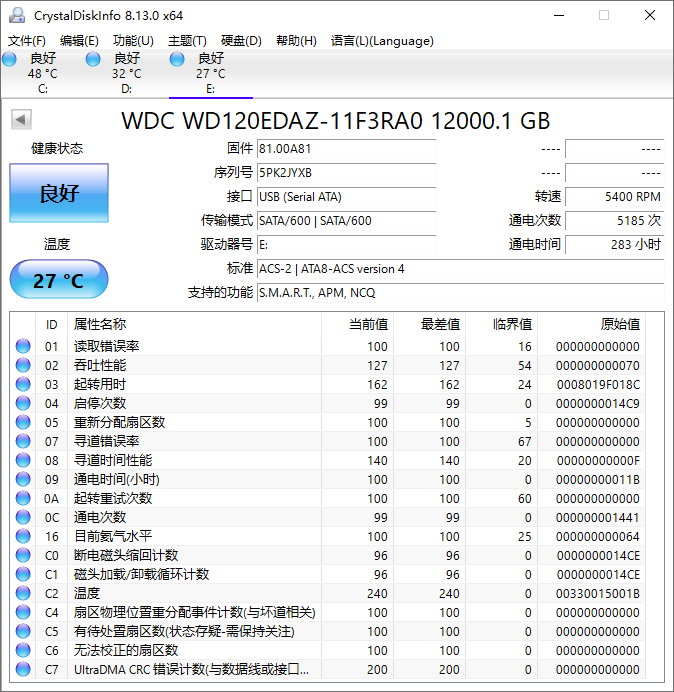The width and height of the screenshot is (674, 692).
Task: Click status orb of attribute 09 通电时间
Action: coord(23,479)
